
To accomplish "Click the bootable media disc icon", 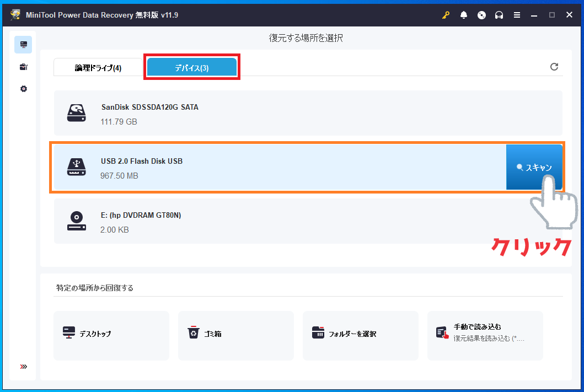I will pos(481,15).
